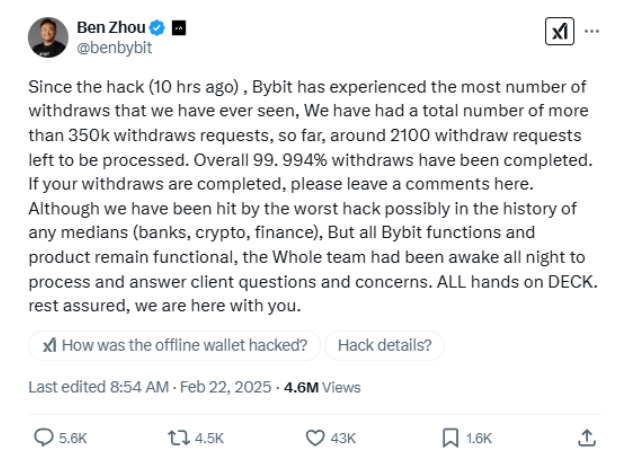Viewport: 623px width, 473px height.
Task: Open the @benbybit handle link
Action: coord(114,48)
